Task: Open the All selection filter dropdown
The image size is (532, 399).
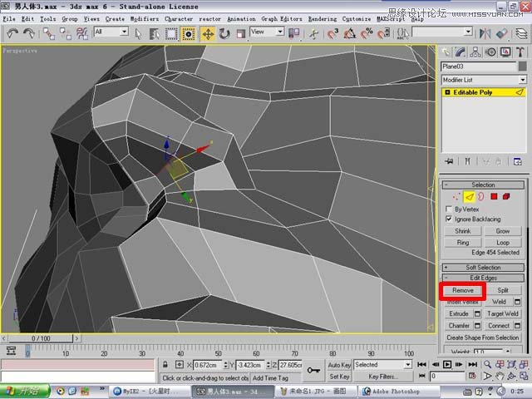Action: point(111,32)
